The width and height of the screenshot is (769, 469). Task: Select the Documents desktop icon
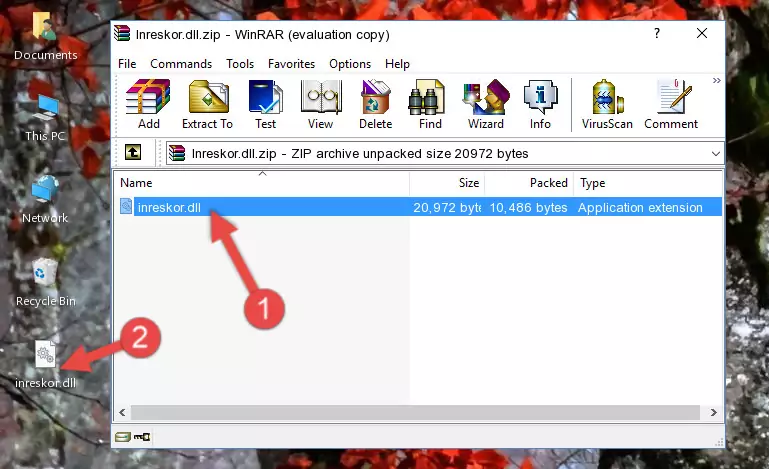45,36
